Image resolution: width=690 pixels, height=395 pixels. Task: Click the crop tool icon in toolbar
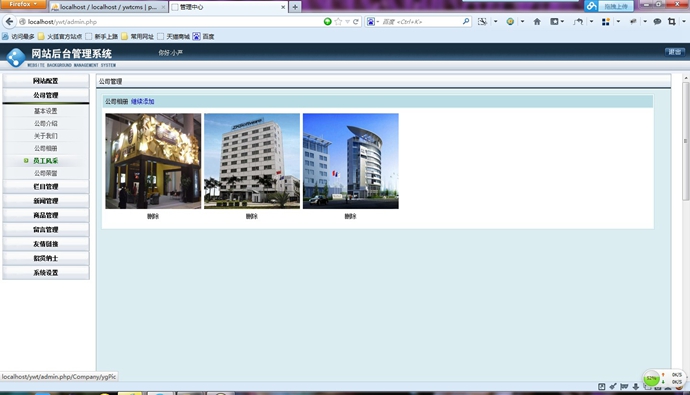point(672,22)
